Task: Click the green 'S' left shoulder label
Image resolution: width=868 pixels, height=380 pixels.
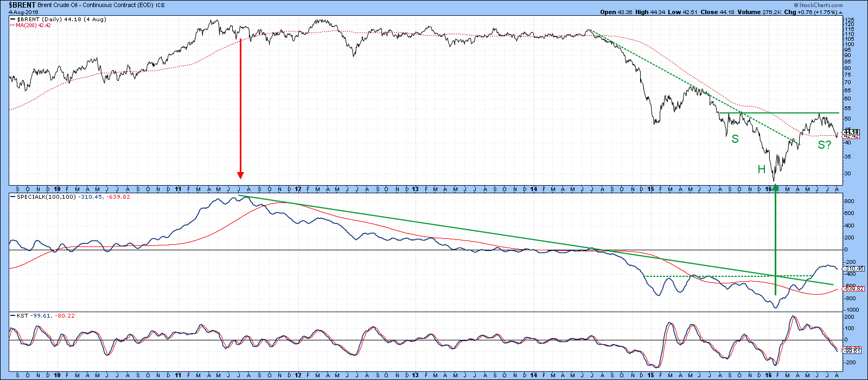Action: tap(735, 140)
